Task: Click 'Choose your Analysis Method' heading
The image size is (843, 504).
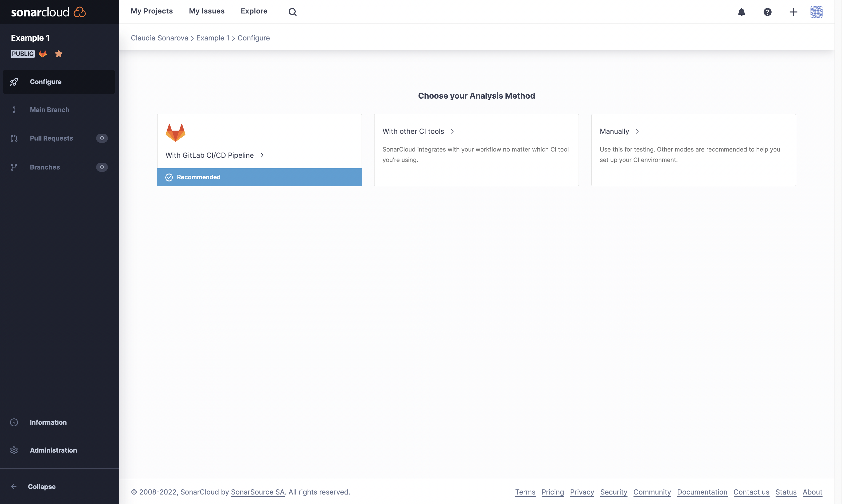Action: coord(476,96)
